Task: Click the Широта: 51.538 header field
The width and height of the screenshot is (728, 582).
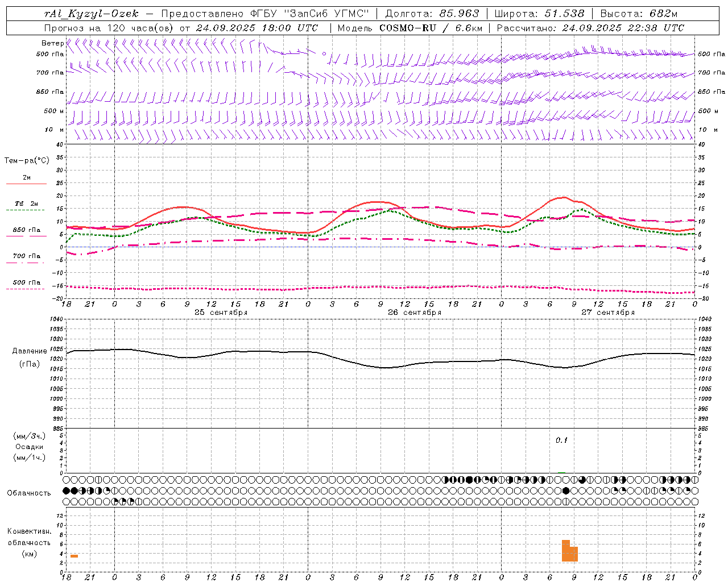Action: [x=540, y=14]
